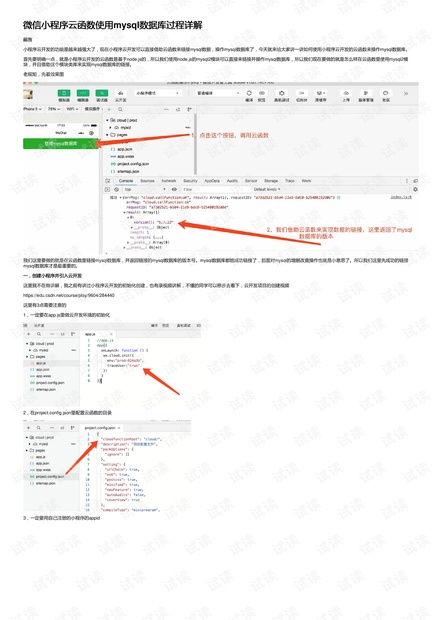440x620 pixels.
Task: Click the 清缓存 clear cache icon
Action: coord(320,93)
